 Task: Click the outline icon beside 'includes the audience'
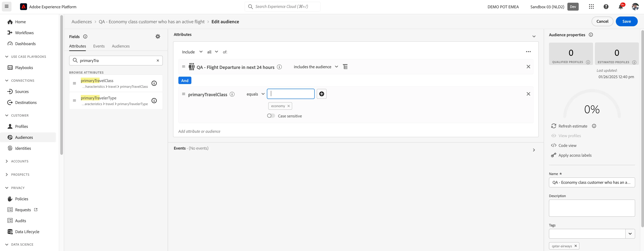(345, 67)
